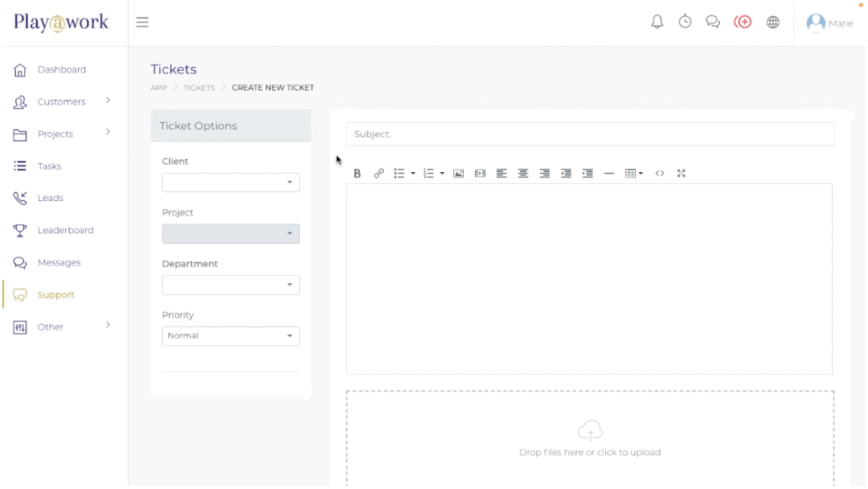Image resolution: width=868 pixels, height=489 pixels.
Task: Click the red quick-add plus icon
Action: click(x=743, y=23)
